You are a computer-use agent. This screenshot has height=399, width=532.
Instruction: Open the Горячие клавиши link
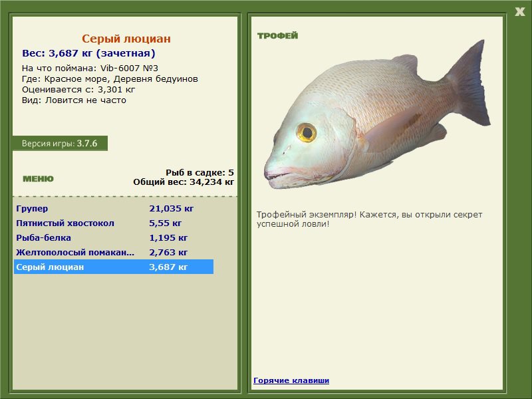tap(291, 380)
